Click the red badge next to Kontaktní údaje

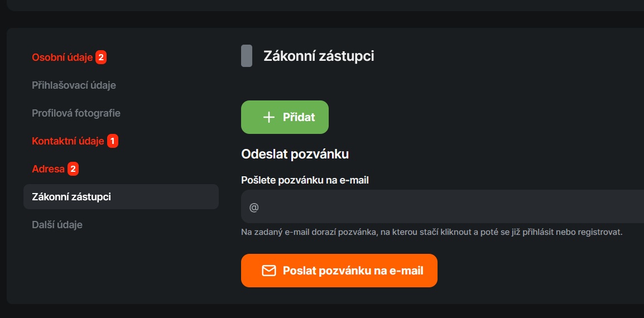coord(113,141)
